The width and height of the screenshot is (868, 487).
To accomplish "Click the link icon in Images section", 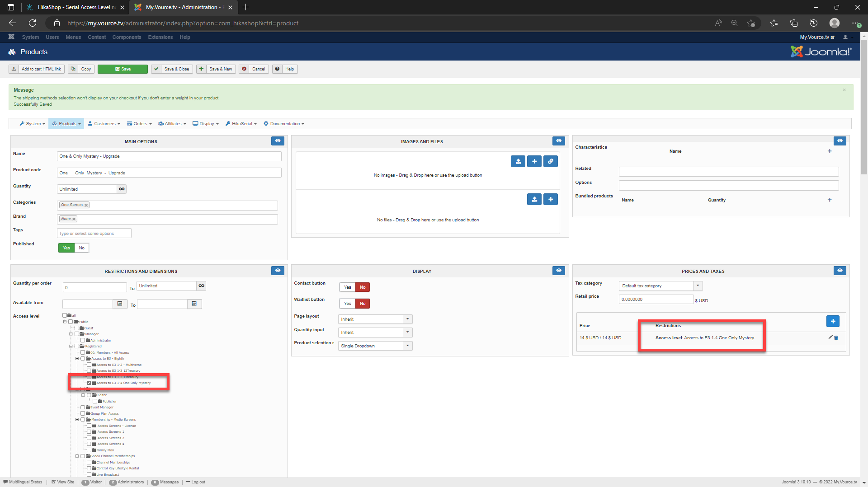I will pos(550,161).
